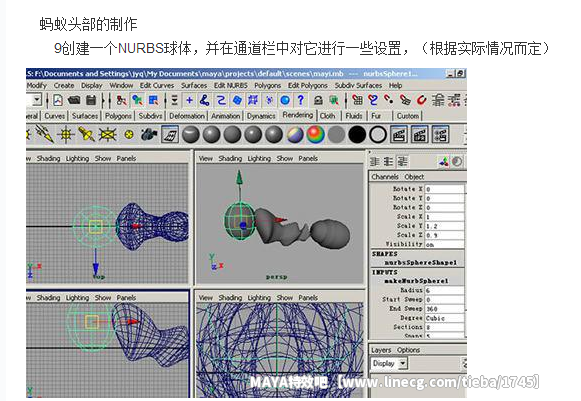The height and width of the screenshot is (401, 581).
Task: Open the menu set dropdown in status line
Action: click(x=36, y=100)
